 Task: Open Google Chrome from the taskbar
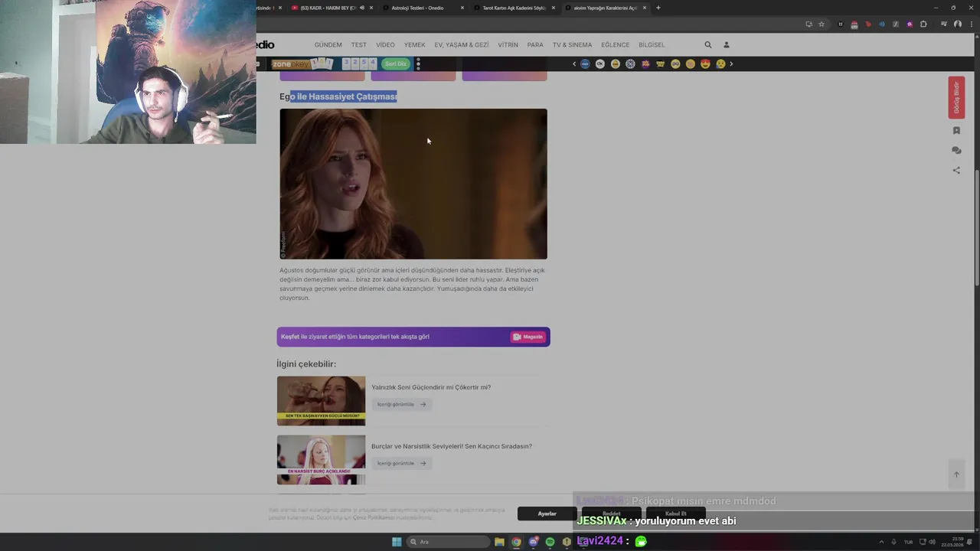click(x=516, y=542)
